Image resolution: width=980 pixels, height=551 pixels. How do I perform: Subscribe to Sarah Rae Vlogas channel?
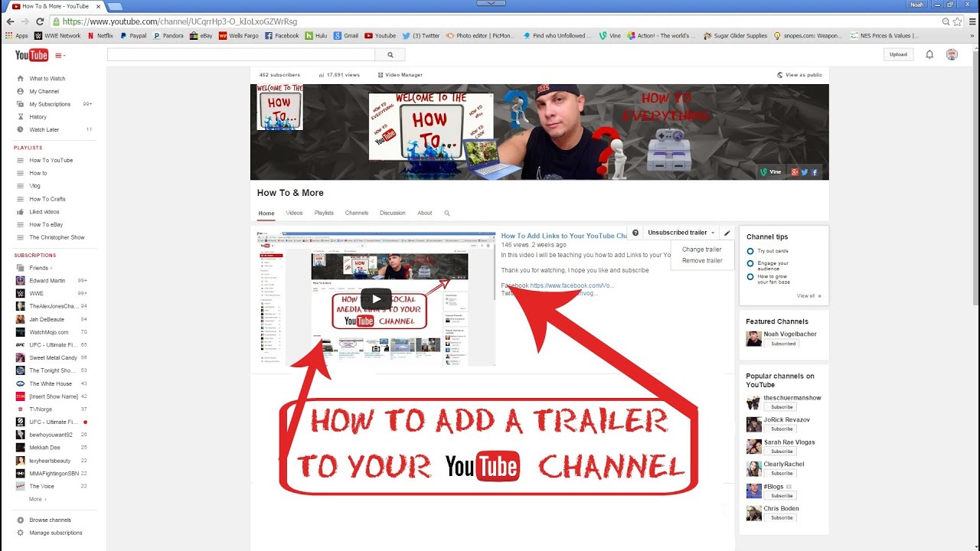pos(780,452)
